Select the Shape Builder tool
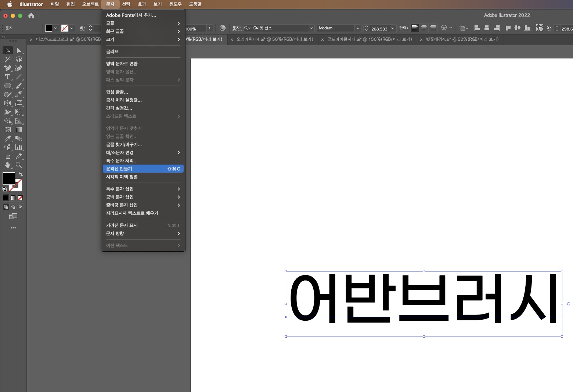This screenshot has height=392, width=573. click(8, 121)
